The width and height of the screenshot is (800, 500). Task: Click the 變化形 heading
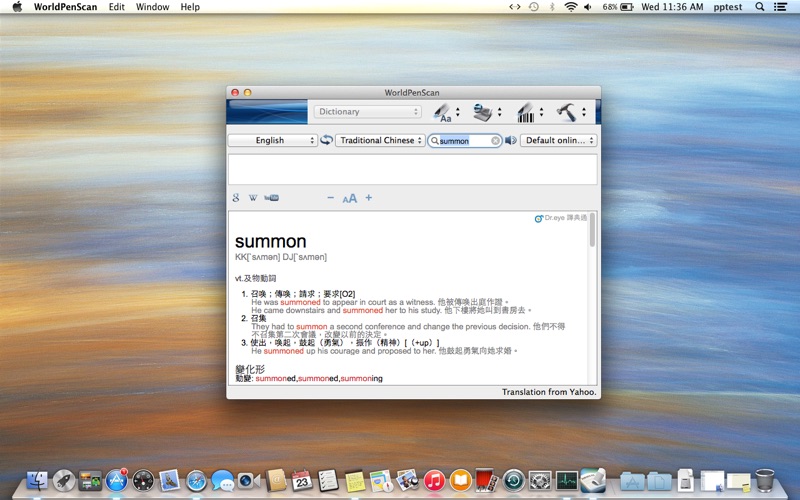[249, 369]
